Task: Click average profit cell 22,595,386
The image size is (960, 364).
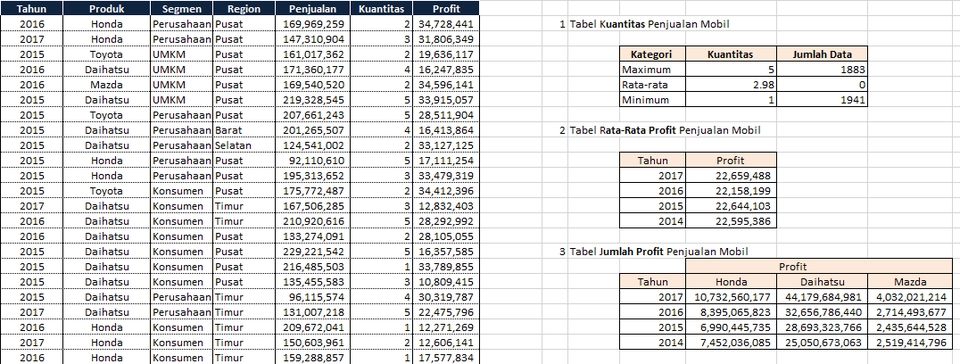Action: point(731,221)
